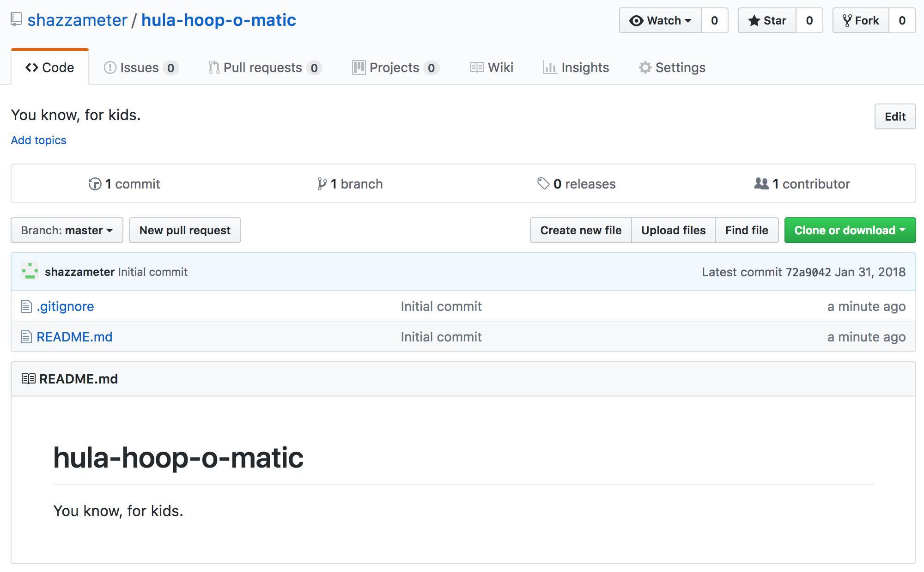Click the New pull request button

click(x=185, y=230)
